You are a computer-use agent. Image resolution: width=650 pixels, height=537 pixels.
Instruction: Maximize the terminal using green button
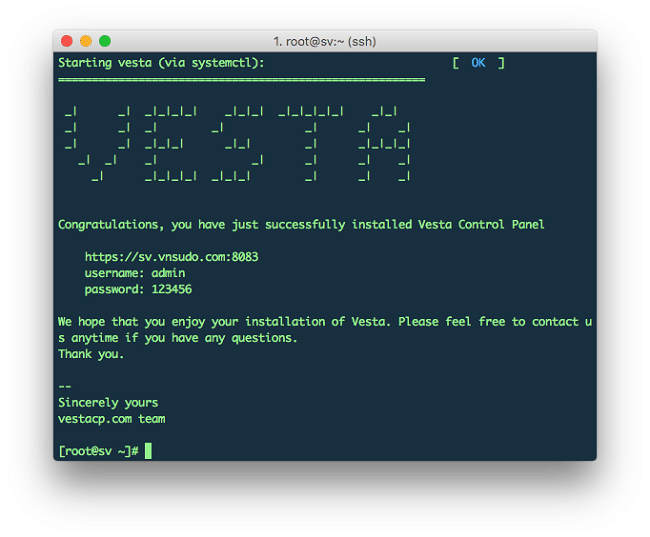105,41
